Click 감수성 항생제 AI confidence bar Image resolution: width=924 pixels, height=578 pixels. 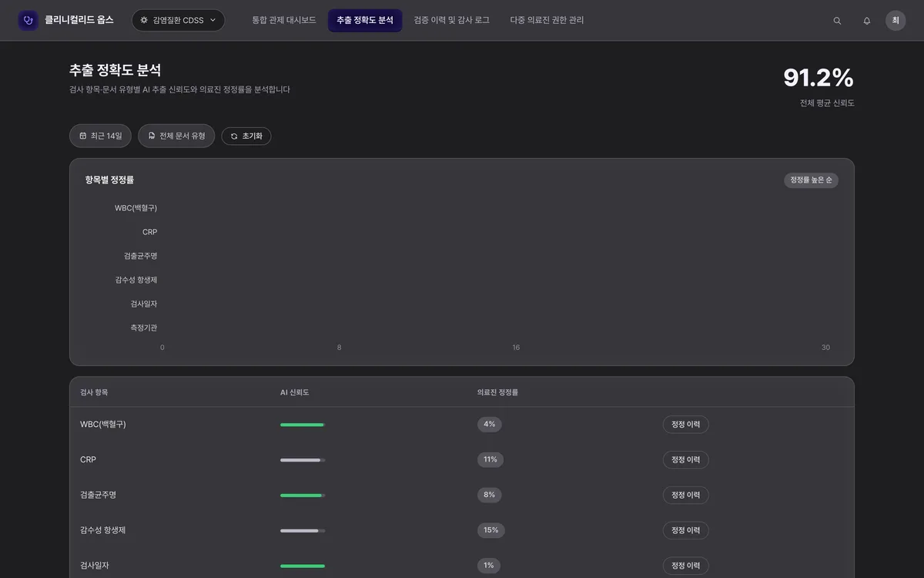click(x=303, y=530)
